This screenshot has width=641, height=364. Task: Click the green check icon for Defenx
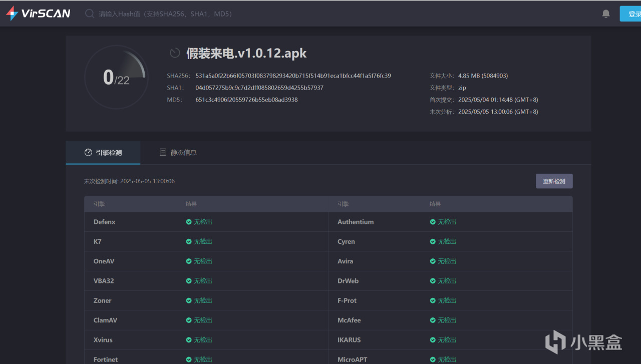click(x=189, y=222)
